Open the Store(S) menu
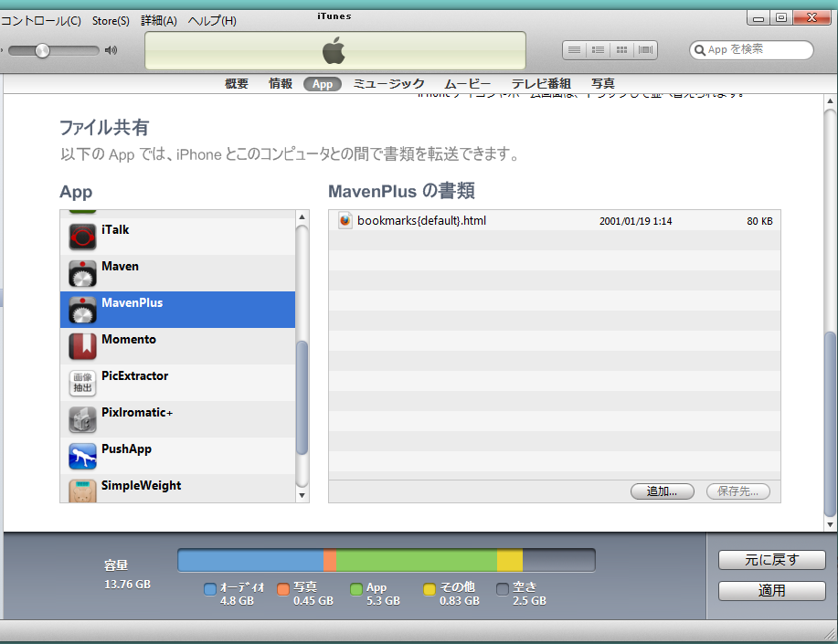The width and height of the screenshot is (838, 644). pyautogui.click(x=111, y=21)
